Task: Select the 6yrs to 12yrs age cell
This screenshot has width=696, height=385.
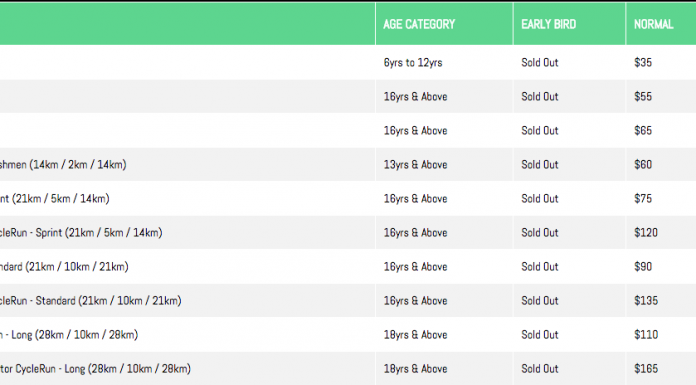Action: pyautogui.click(x=413, y=63)
